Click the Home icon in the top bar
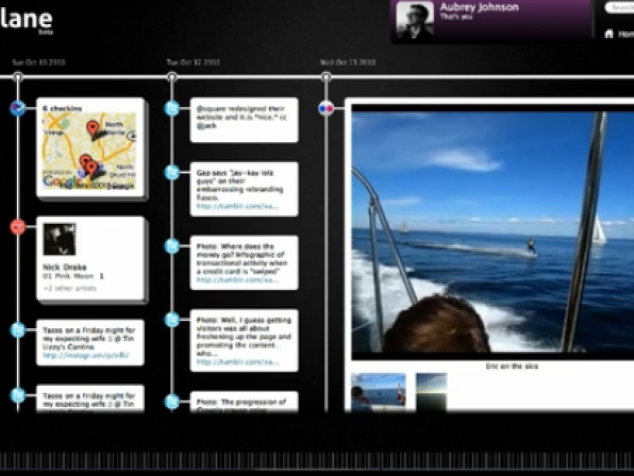The width and height of the screenshot is (634, 476). (x=609, y=34)
